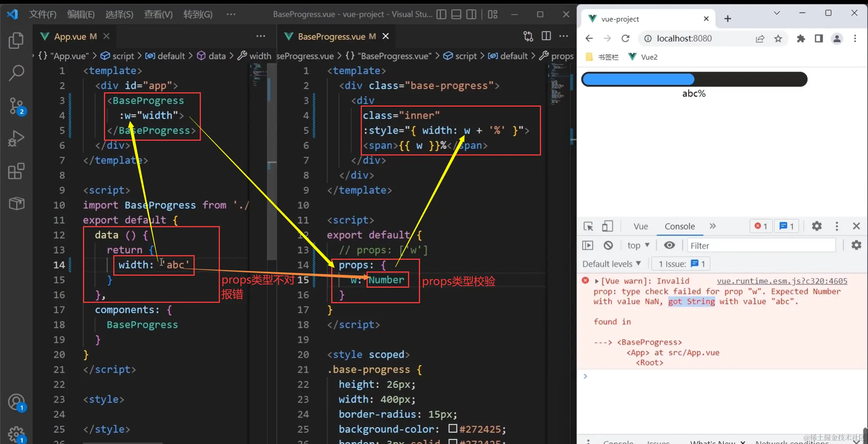Open the Chrome three-dot menu

[855, 38]
